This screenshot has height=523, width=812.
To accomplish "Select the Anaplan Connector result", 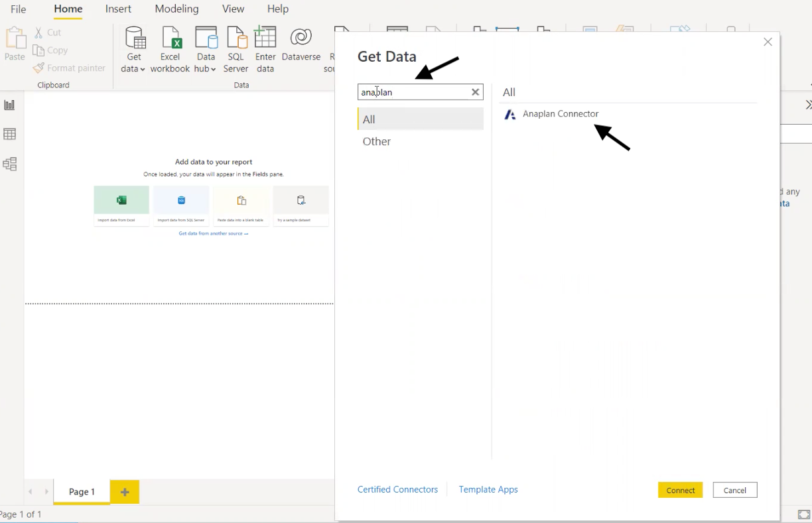I will [x=561, y=114].
